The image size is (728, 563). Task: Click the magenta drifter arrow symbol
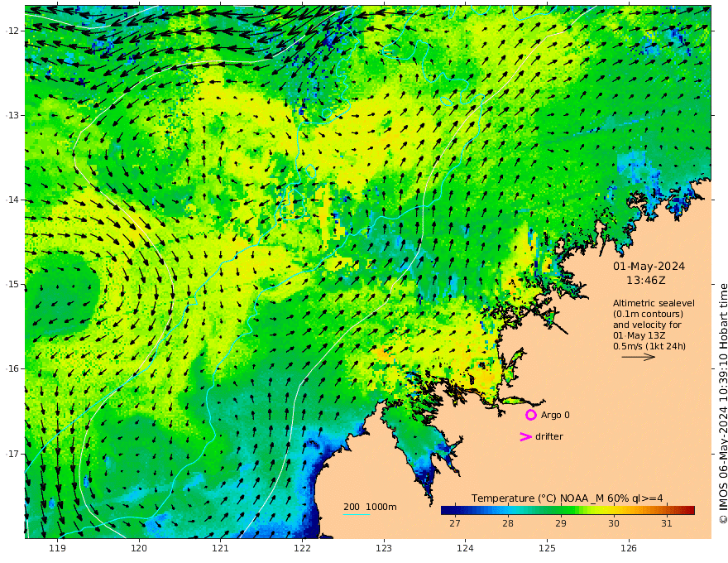pos(525,436)
